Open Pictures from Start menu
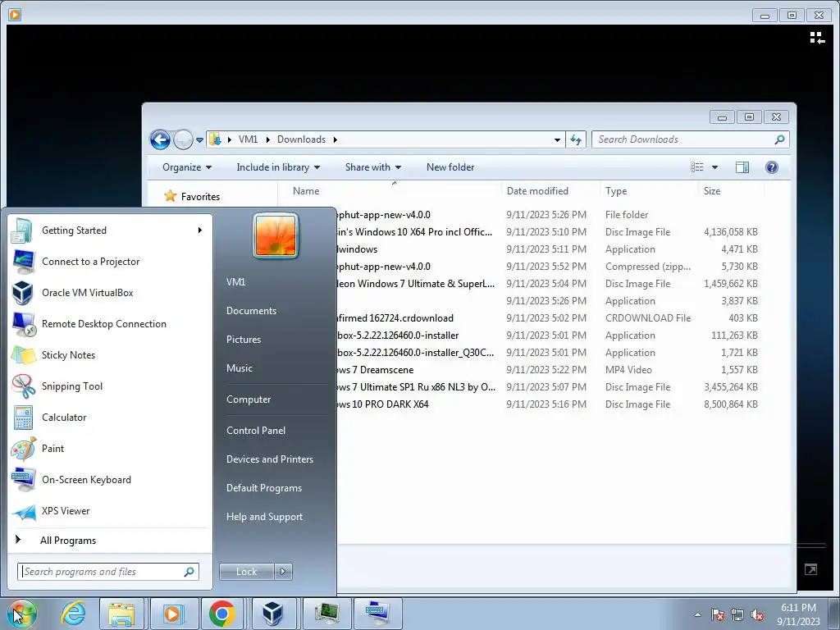840x630 pixels. point(243,340)
